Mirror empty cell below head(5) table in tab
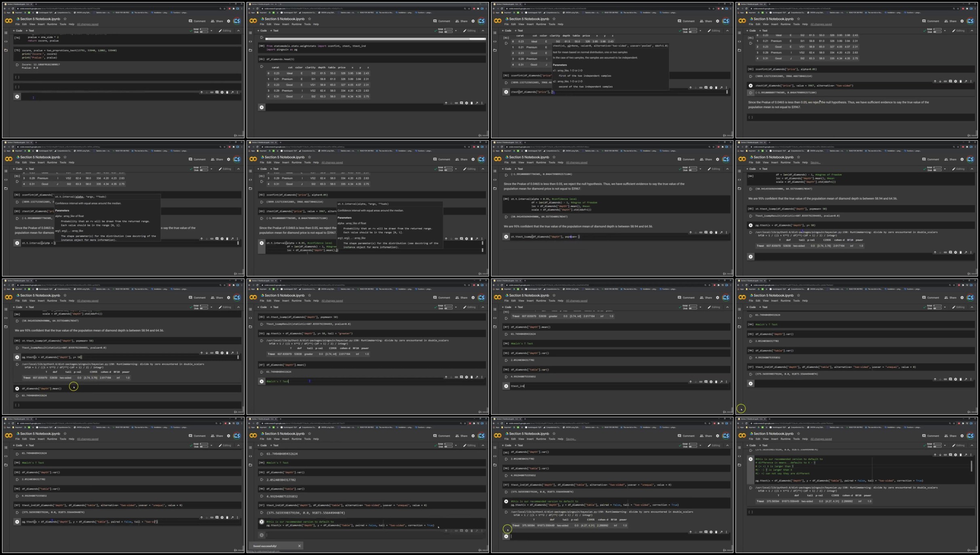 pos(477,103)
